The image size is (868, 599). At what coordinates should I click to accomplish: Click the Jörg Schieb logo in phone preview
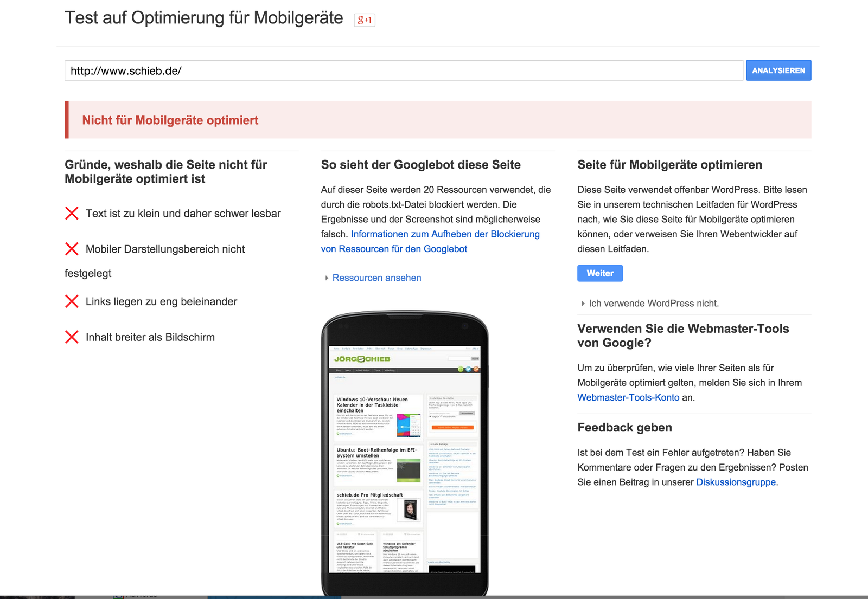[362, 359]
